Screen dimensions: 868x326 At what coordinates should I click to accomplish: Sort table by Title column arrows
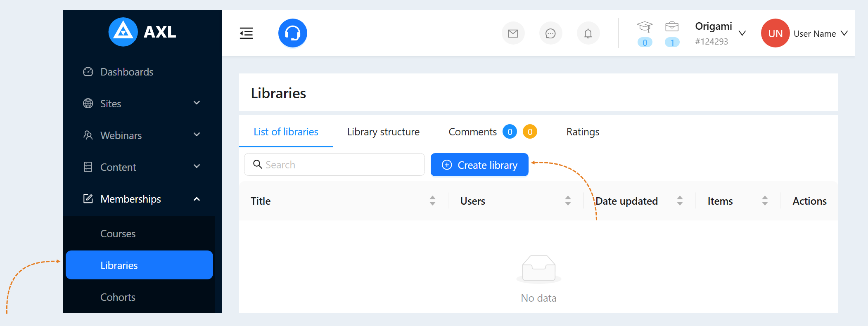click(432, 201)
